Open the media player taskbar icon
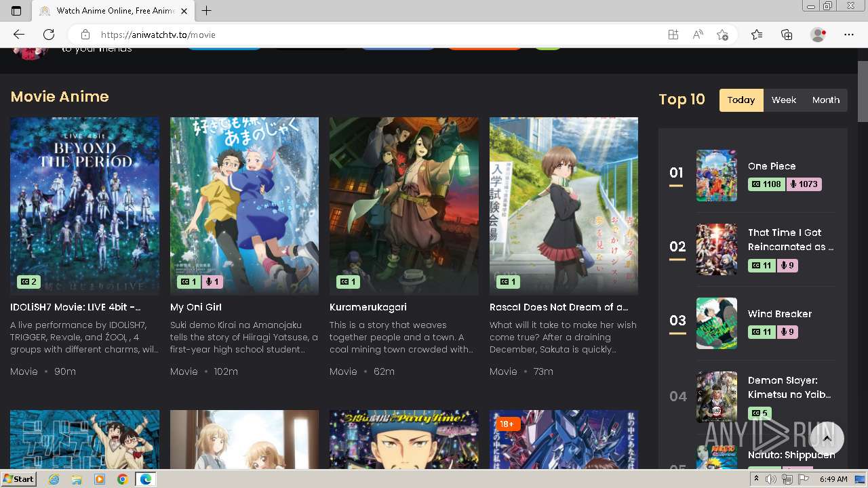This screenshot has height=488, width=868. 100,479
